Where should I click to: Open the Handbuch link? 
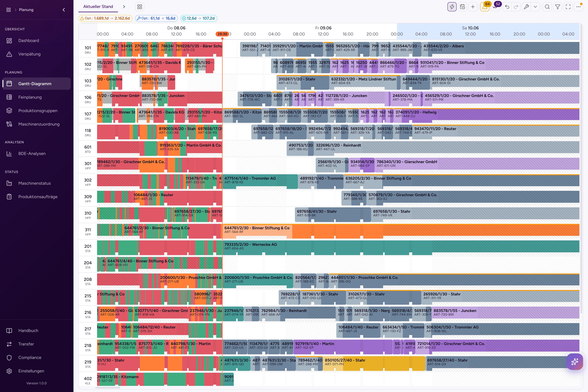tap(36, 330)
